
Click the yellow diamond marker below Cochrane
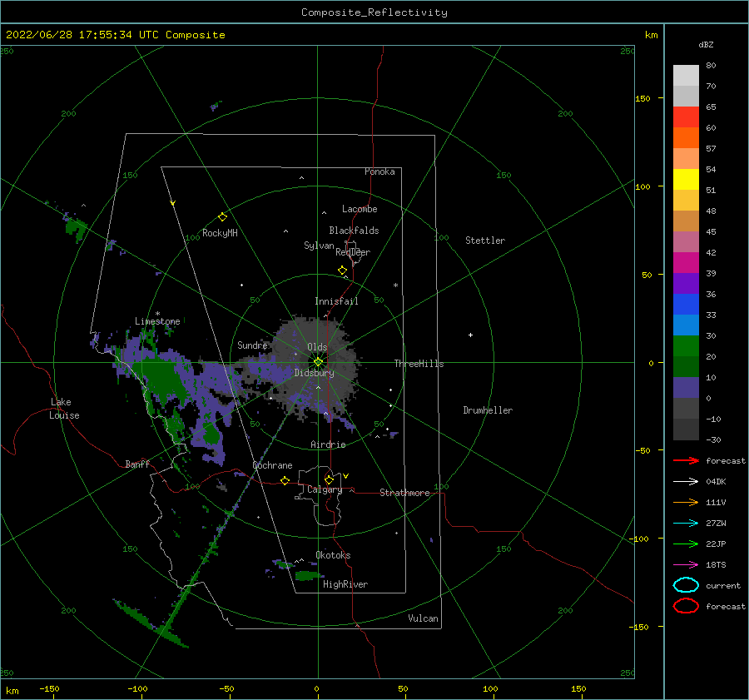[285, 480]
